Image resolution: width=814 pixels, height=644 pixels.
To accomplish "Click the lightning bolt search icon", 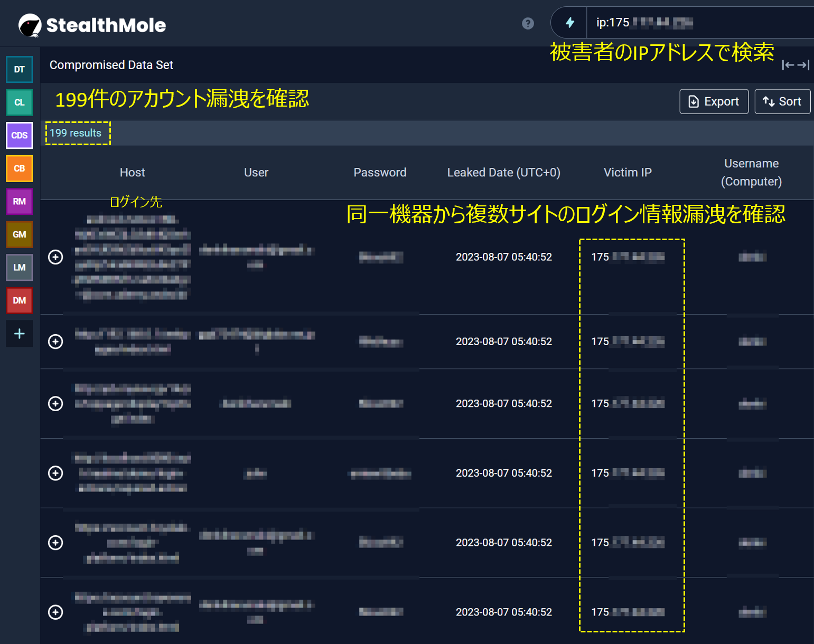I will (x=569, y=22).
